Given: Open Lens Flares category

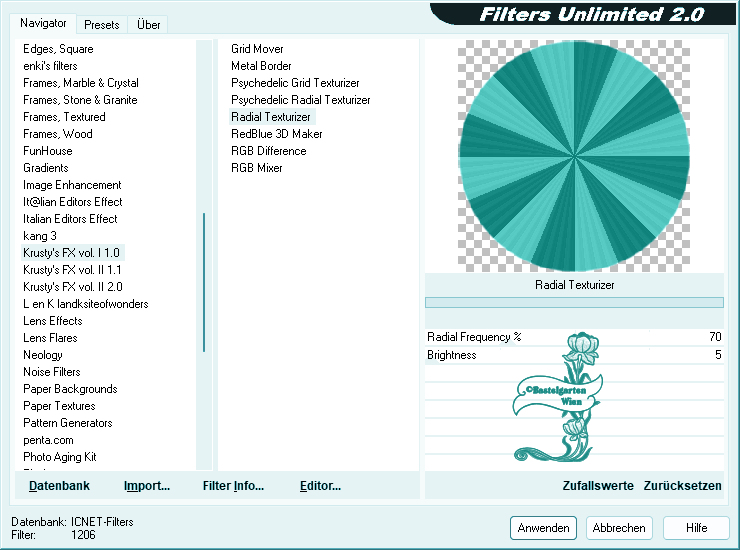Looking at the screenshot, I should click(x=50, y=338).
